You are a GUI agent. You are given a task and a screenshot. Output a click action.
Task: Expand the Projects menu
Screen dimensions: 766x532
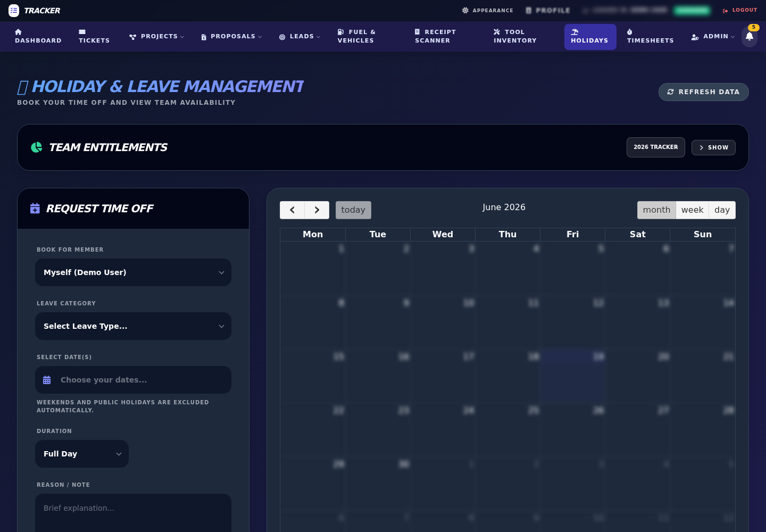click(157, 37)
